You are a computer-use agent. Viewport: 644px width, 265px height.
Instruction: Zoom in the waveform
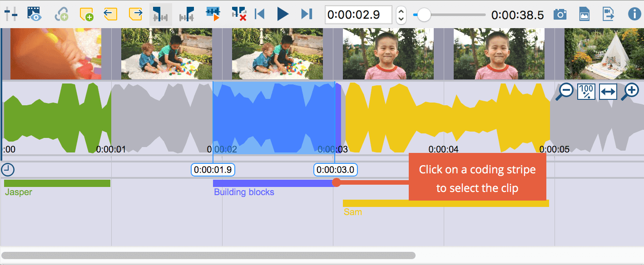pyautogui.click(x=630, y=91)
